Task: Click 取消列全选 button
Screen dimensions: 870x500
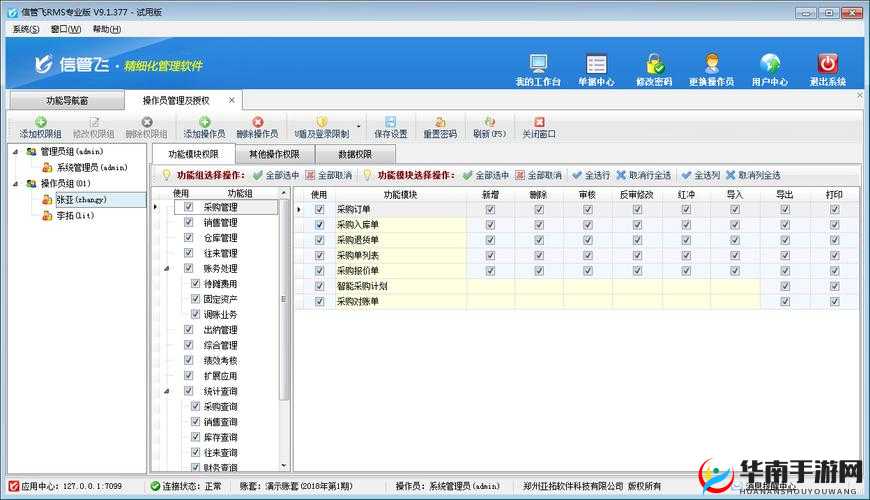Action: [x=754, y=175]
